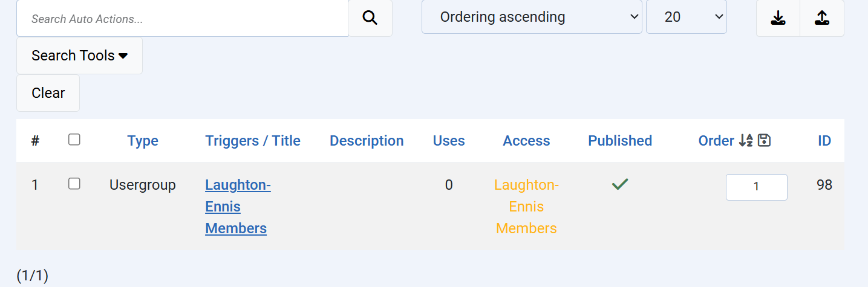Screen dimensions: 868x287
Task: Click the Order sort arrows icon
Action: [x=746, y=141]
